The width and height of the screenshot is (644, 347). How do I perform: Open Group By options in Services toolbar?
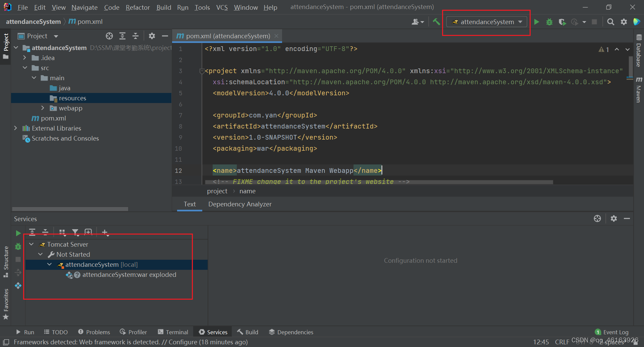click(62, 232)
